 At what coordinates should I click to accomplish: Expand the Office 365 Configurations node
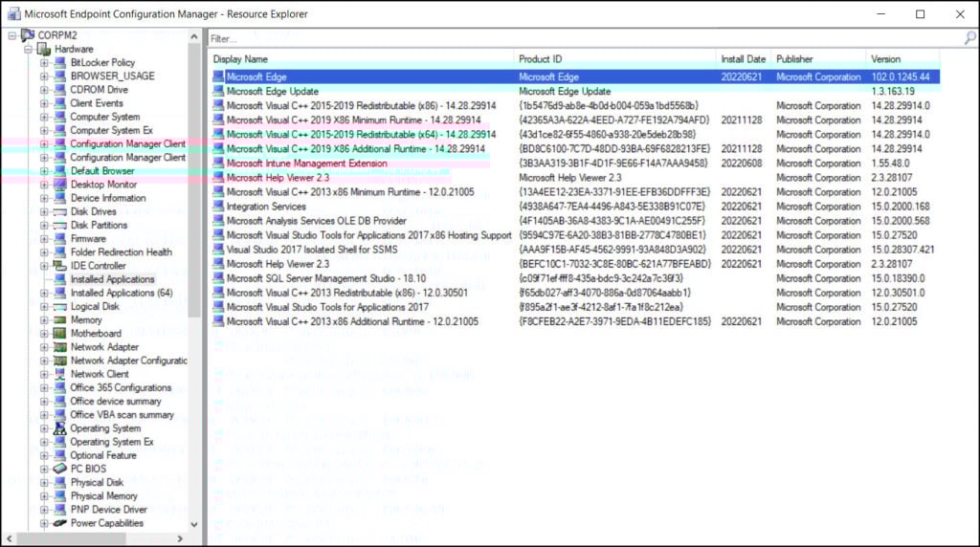(44, 387)
